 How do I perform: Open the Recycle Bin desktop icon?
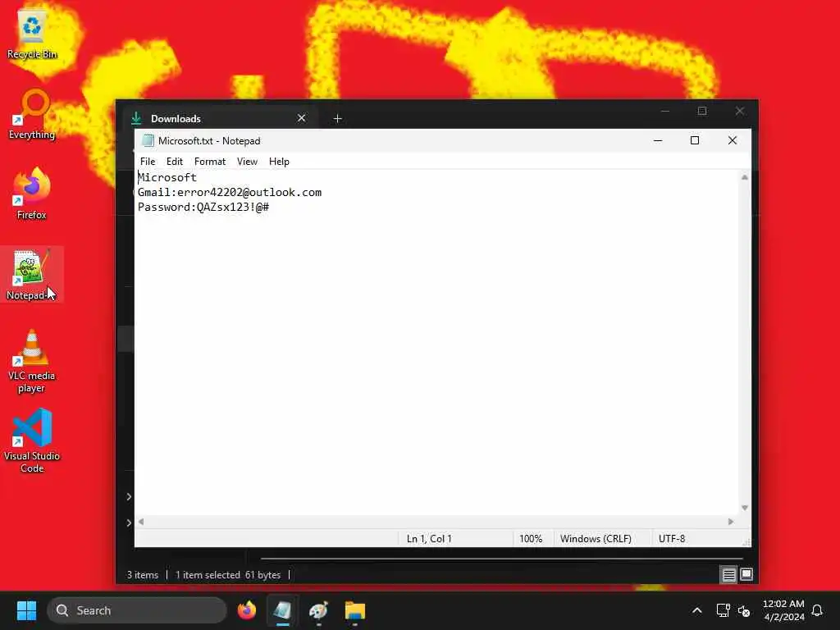click(x=32, y=34)
